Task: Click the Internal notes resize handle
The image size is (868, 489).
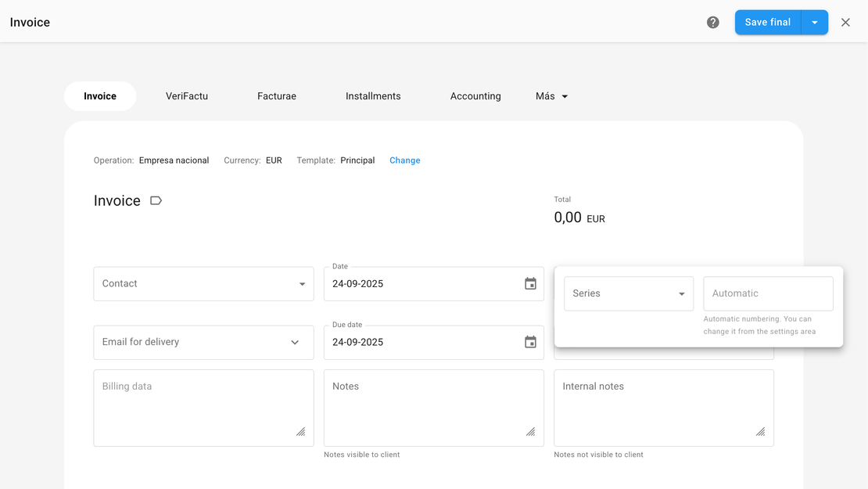Action: [760, 432]
